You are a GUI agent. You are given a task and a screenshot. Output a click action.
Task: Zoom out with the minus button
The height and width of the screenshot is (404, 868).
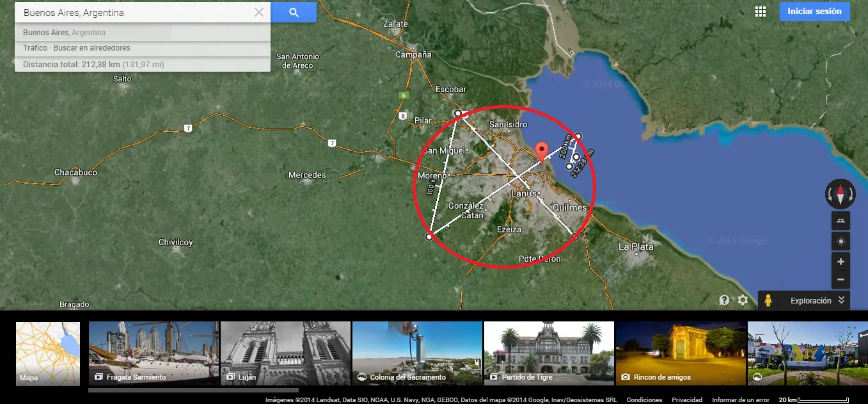pos(840,279)
